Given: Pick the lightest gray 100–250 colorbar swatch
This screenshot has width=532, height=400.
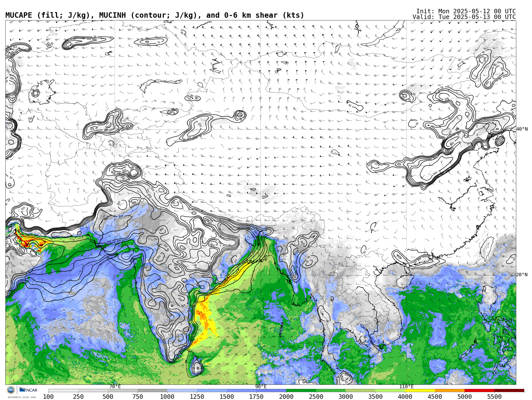Looking at the screenshot, I should click(x=63, y=391).
